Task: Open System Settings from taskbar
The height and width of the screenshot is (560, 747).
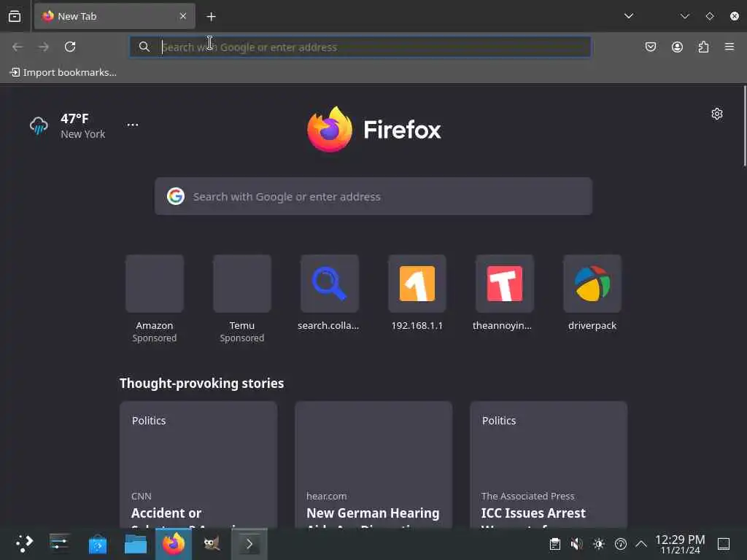Action: click(60, 544)
